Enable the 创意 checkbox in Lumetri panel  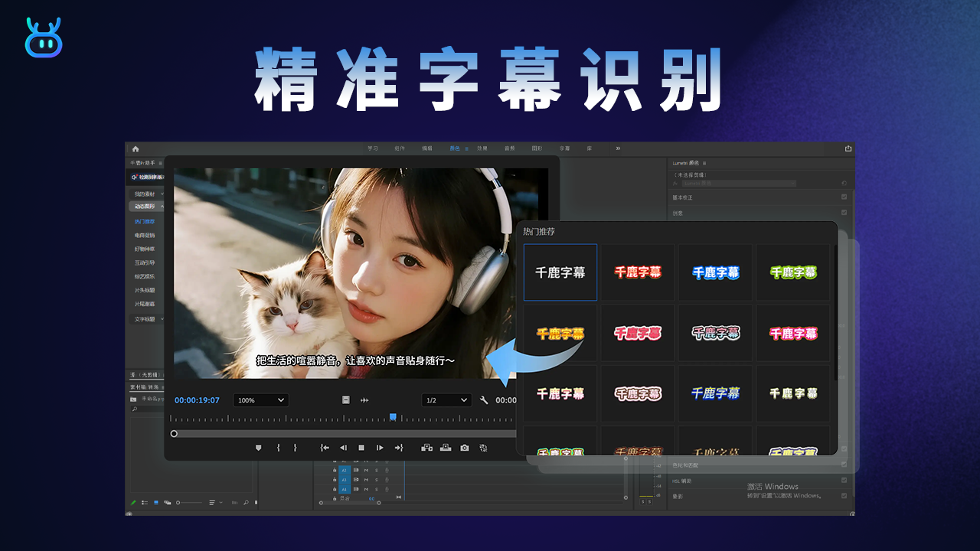point(844,213)
